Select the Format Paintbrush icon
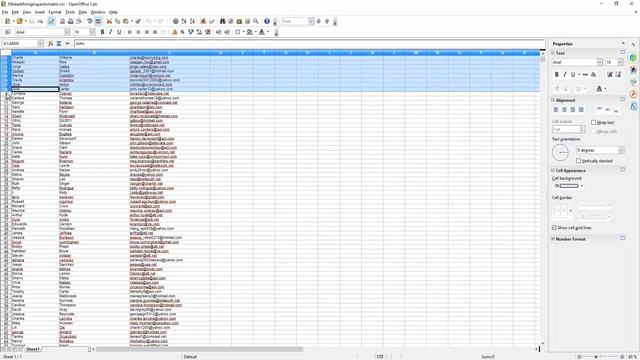 click(x=138, y=21)
